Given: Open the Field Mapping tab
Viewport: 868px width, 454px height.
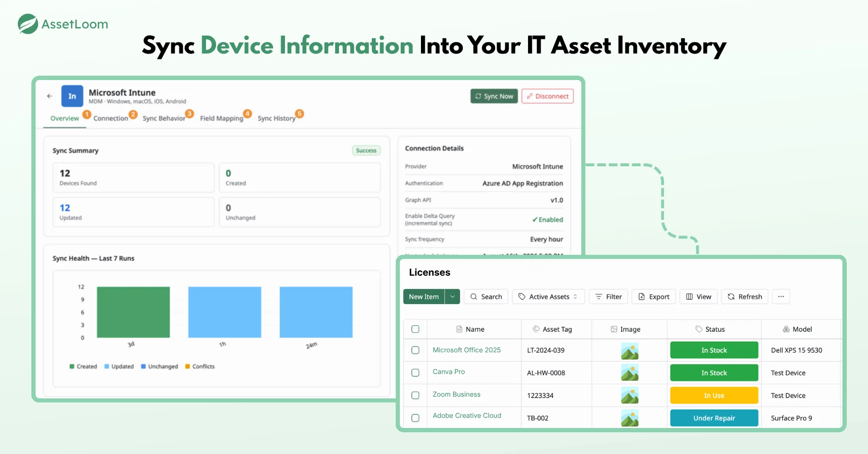Looking at the screenshot, I should click(x=222, y=118).
